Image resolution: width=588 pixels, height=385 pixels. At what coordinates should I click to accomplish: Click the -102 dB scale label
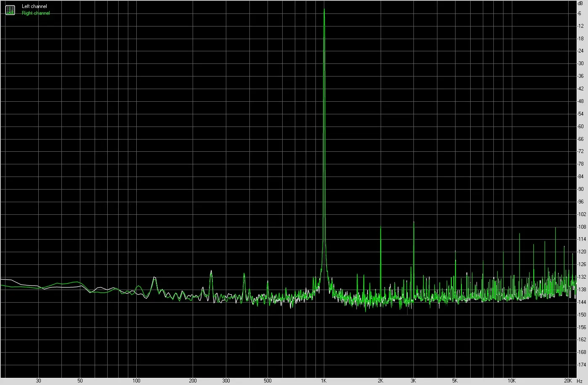(582, 214)
